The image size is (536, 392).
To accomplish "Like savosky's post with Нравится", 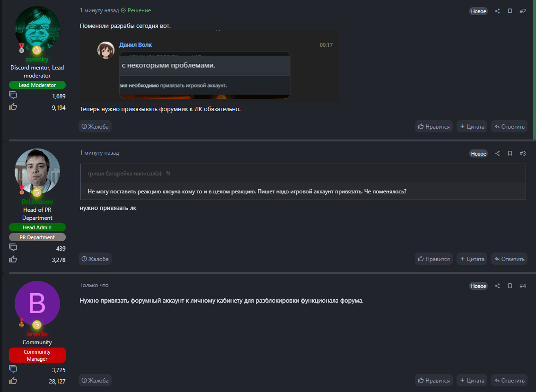I will pos(434,127).
